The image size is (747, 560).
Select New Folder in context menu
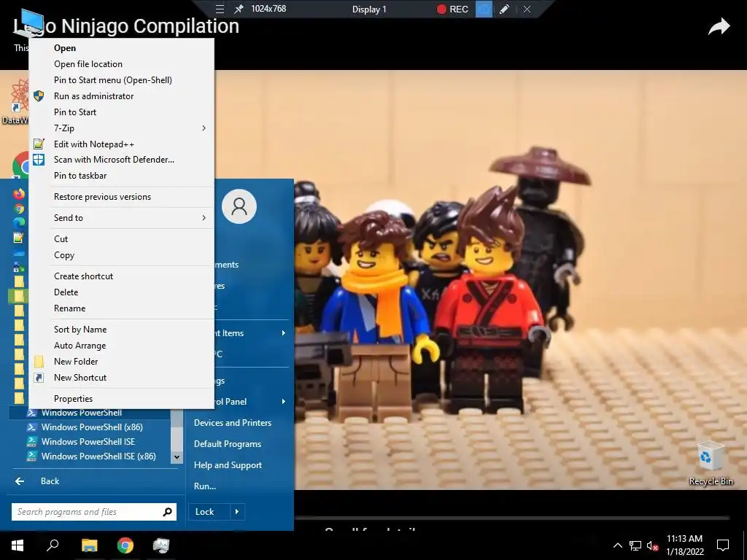coord(122,362)
